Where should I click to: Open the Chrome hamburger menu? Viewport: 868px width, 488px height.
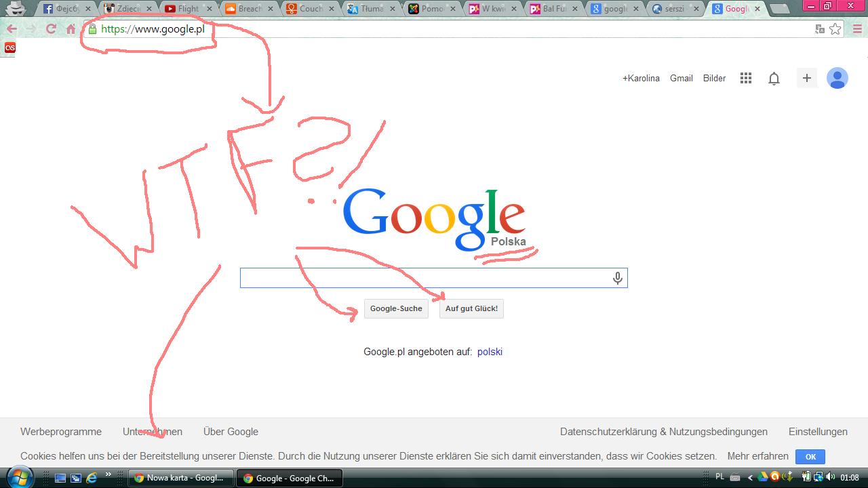(x=856, y=29)
